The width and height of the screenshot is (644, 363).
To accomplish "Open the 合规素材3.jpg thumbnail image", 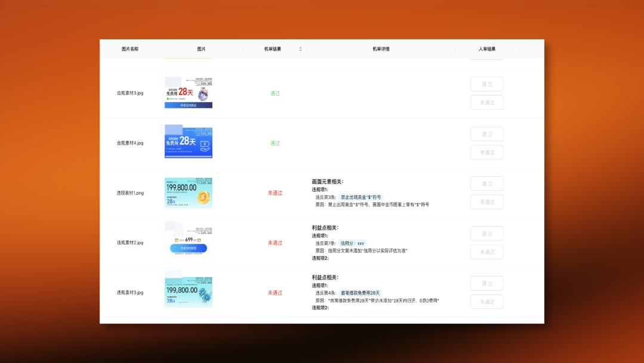I will [188, 94].
